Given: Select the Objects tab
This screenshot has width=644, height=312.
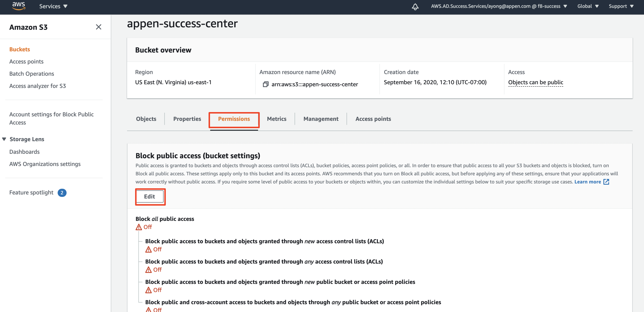Looking at the screenshot, I should pos(146,119).
